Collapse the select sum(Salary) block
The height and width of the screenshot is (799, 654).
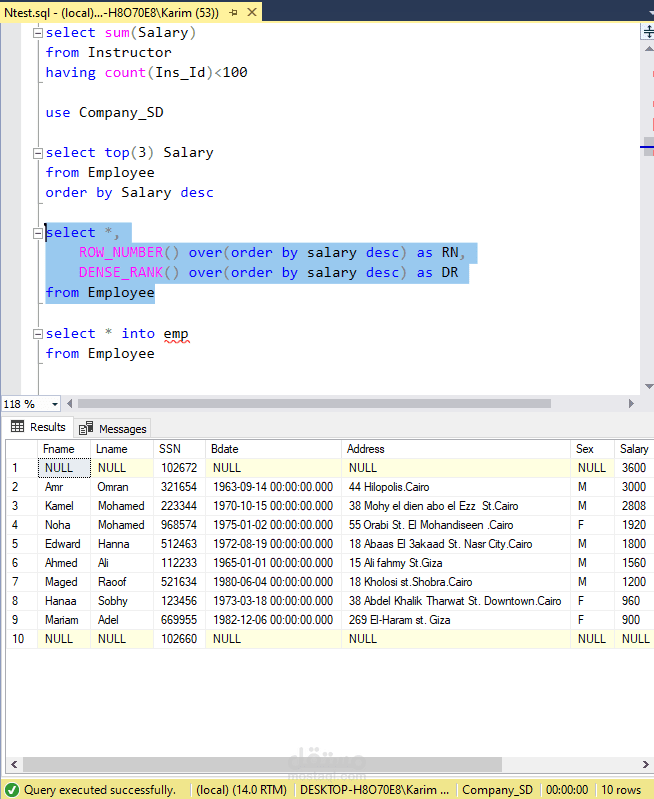click(x=38, y=33)
